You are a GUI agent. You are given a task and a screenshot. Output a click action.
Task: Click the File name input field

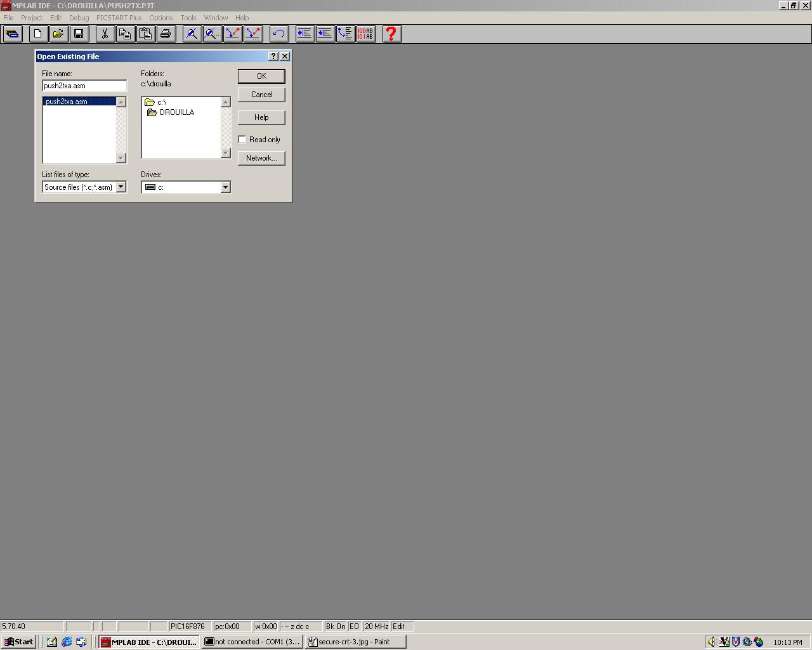click(84, 86)
